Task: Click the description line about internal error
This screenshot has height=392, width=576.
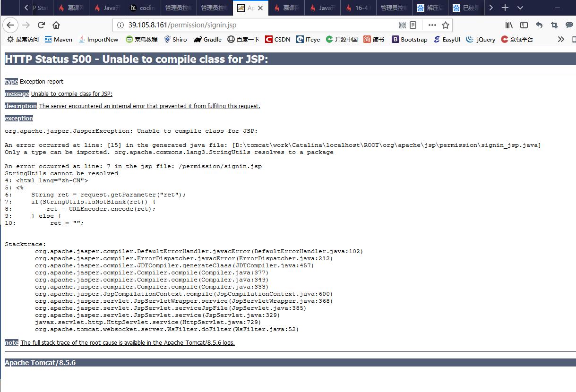Action: [x=150, y=106]
